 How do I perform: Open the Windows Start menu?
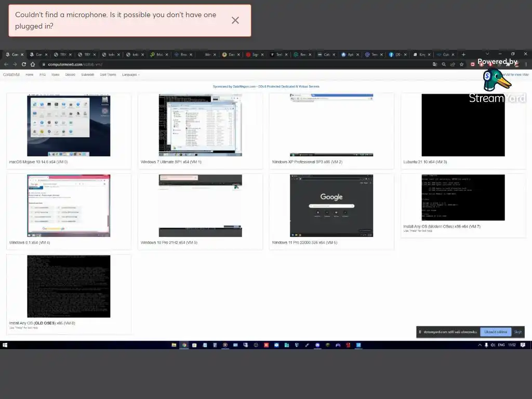click(5, 345)
